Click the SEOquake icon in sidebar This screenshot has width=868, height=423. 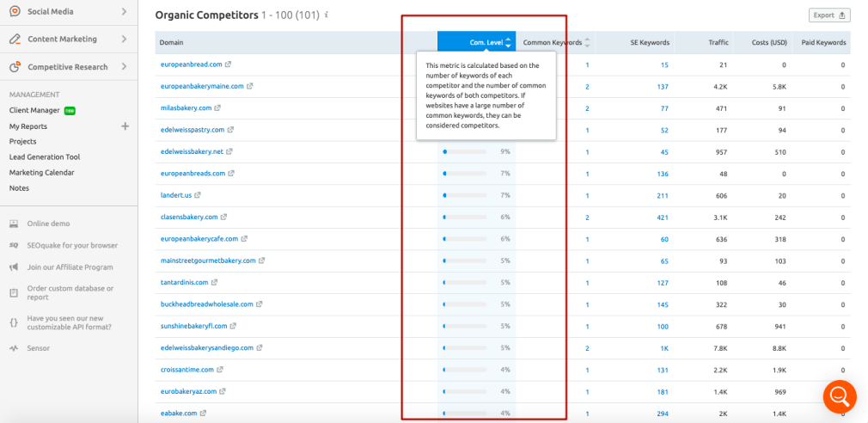[14, 245]
